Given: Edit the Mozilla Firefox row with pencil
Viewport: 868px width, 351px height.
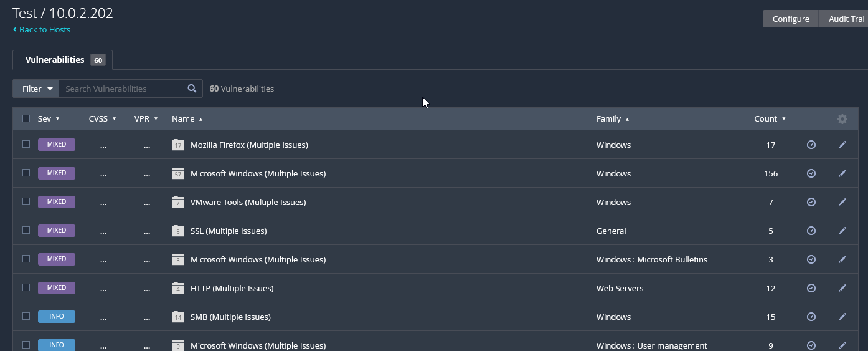Looking at the screenshot, I should pos(842,145).
